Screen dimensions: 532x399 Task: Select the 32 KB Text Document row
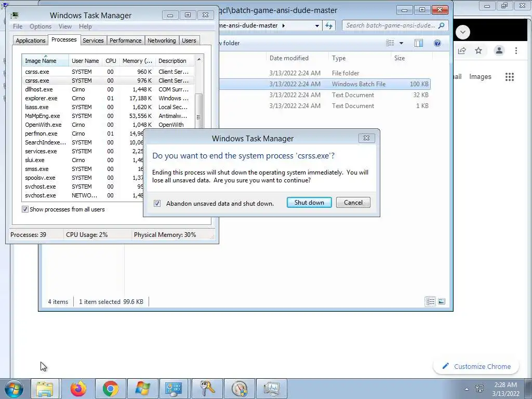[x=325, y=95]
